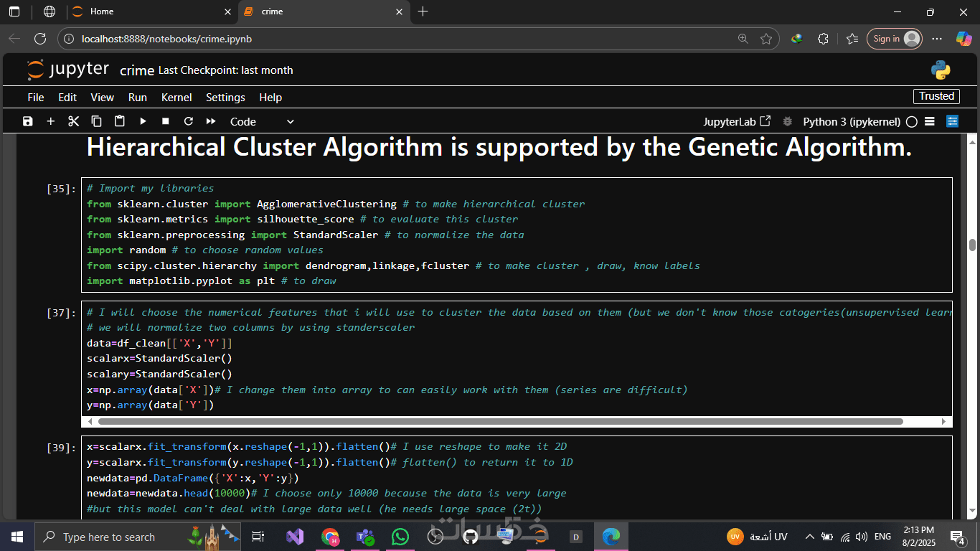Open the Kernel menu
The height and width of the screenshot is (551, 980).
click(176, 97)
